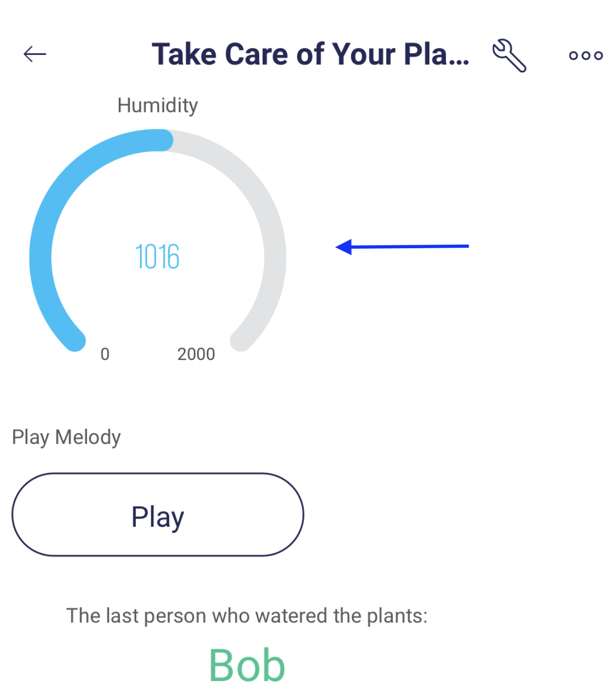Select the green name Bob

point(247,665)
